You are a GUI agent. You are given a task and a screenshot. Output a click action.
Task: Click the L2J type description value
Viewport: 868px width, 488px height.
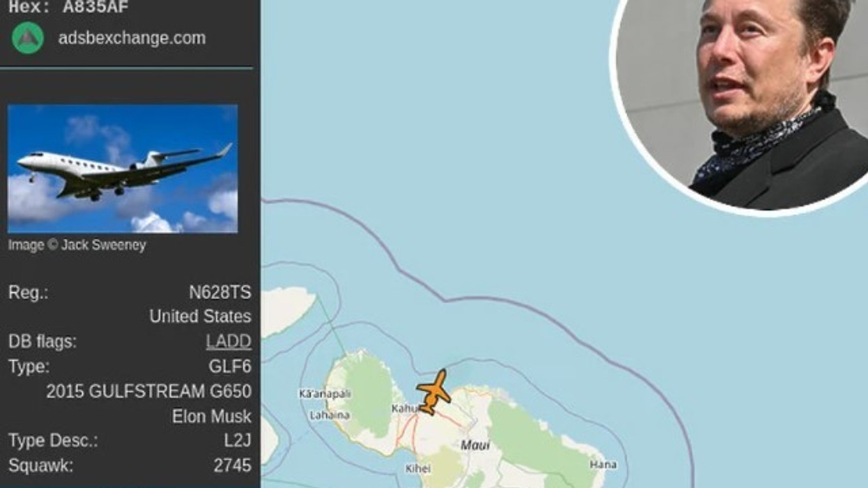(238, 441)
